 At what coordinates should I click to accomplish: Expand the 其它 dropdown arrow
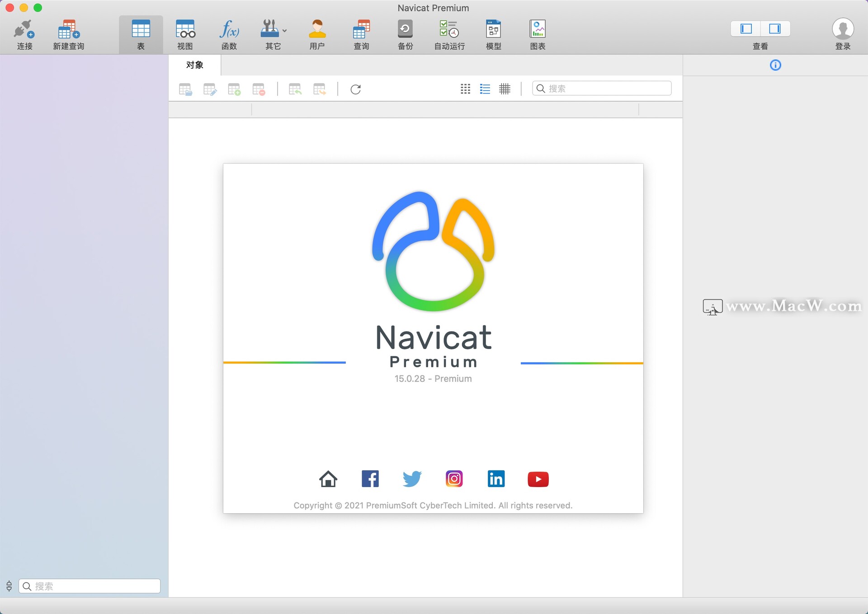click(284, 31)
